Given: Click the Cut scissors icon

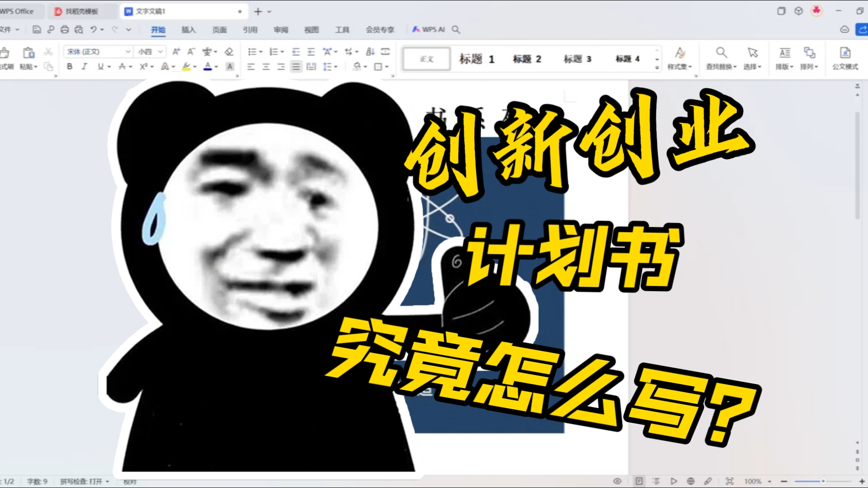Looking at the screenshot, I should pos(48,52).
